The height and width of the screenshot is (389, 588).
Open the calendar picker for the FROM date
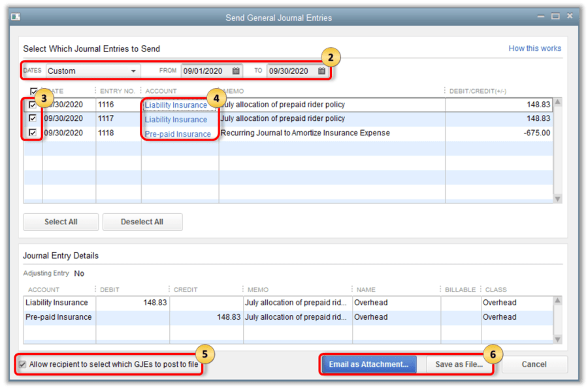pyautogui.click(x=236, y=71)
